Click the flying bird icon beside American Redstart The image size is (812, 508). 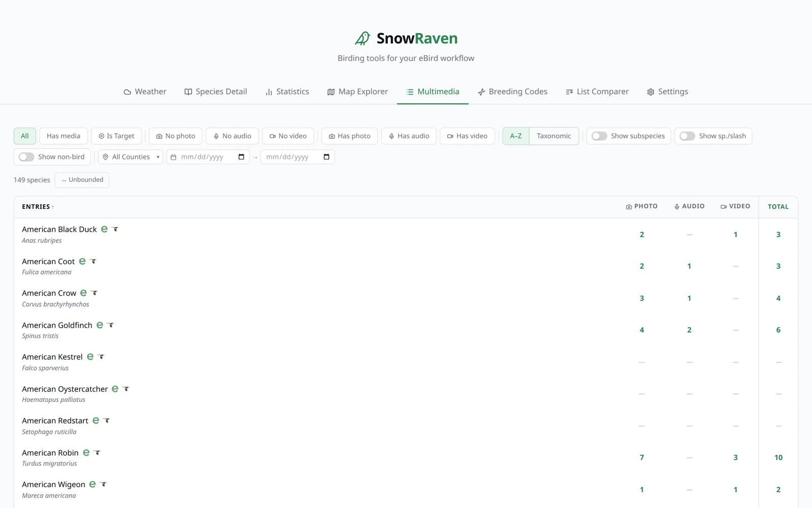tap(107, 421)
